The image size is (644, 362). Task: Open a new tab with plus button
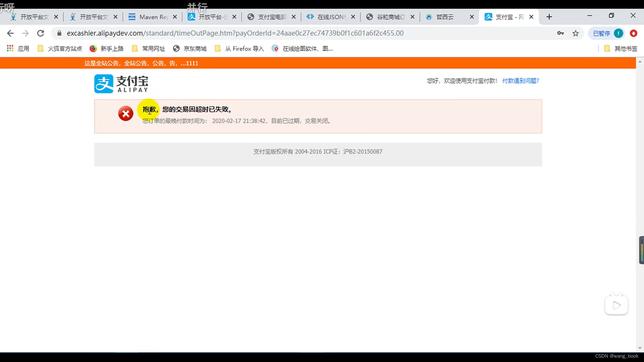[549, 17]
